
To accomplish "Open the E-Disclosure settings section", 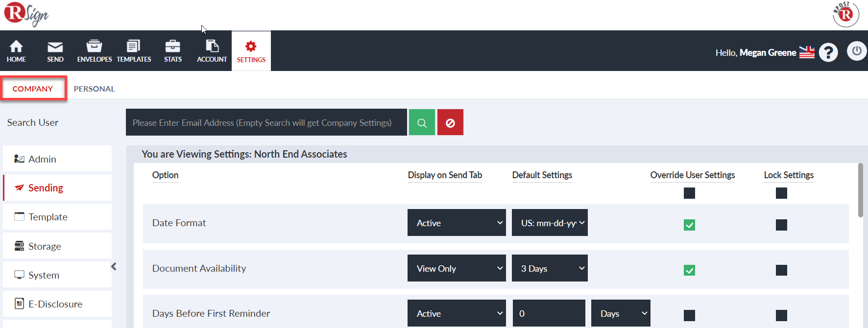I will tap(57, 304).
